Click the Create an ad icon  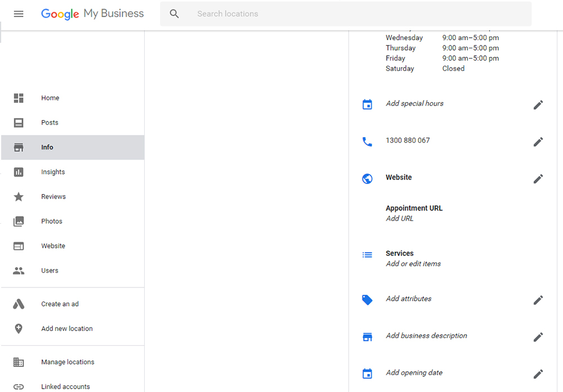click(19, 304)
